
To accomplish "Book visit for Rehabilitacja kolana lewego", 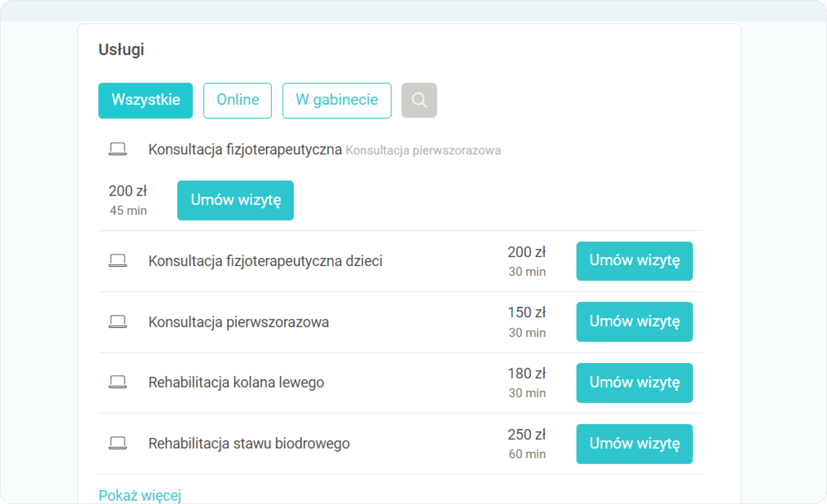I will tap(634, 383).
